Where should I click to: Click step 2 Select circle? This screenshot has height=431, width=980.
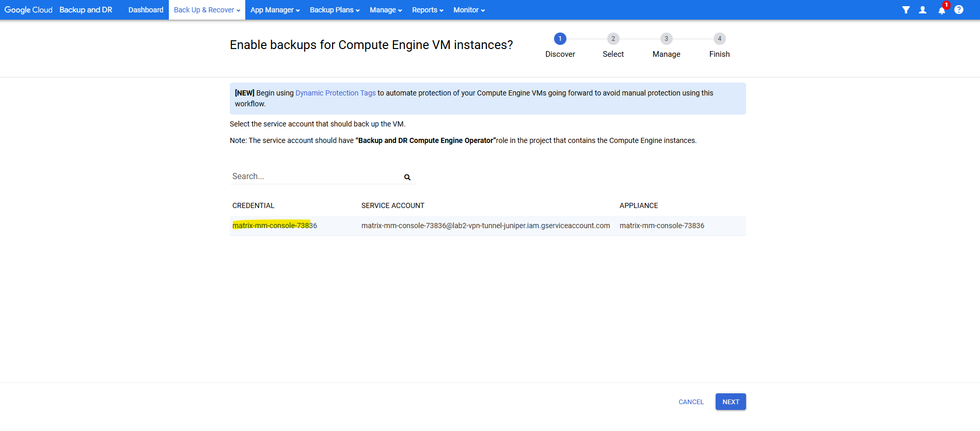pos(613,39)
